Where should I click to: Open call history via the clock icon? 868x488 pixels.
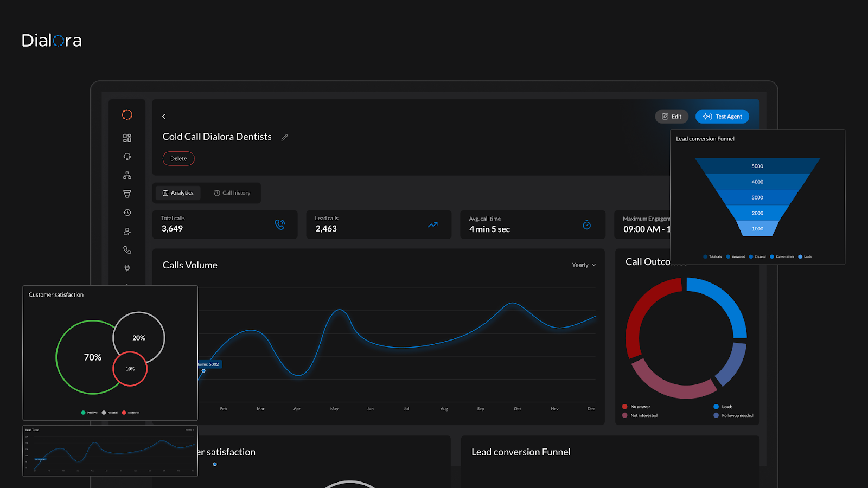click(x=127, y=213)
